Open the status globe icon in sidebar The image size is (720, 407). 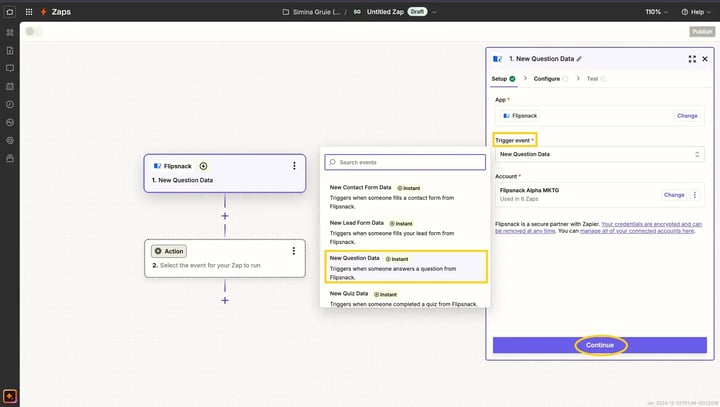[x=10, y=122]
